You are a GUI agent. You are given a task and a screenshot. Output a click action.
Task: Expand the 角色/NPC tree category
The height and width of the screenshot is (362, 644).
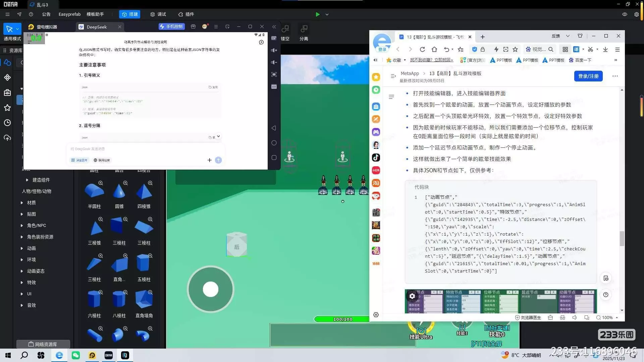point(22,226)
